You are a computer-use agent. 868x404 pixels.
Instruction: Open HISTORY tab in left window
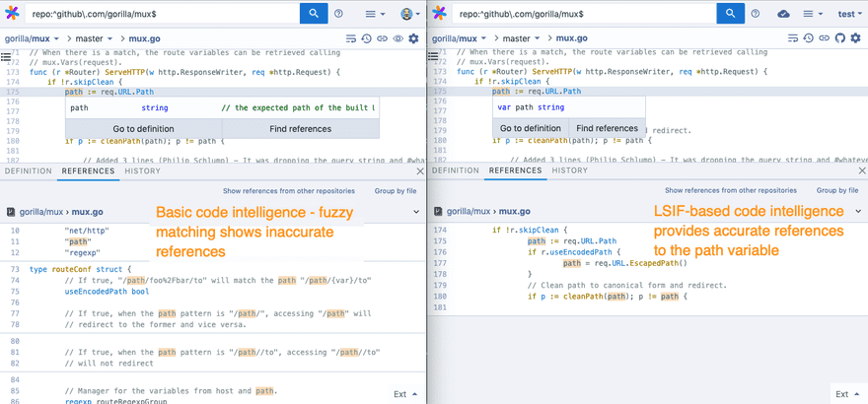point(143,171)
